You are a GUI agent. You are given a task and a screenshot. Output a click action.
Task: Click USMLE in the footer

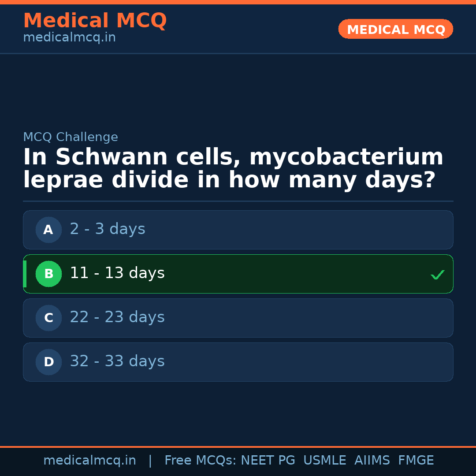click(x=324, y=461)
